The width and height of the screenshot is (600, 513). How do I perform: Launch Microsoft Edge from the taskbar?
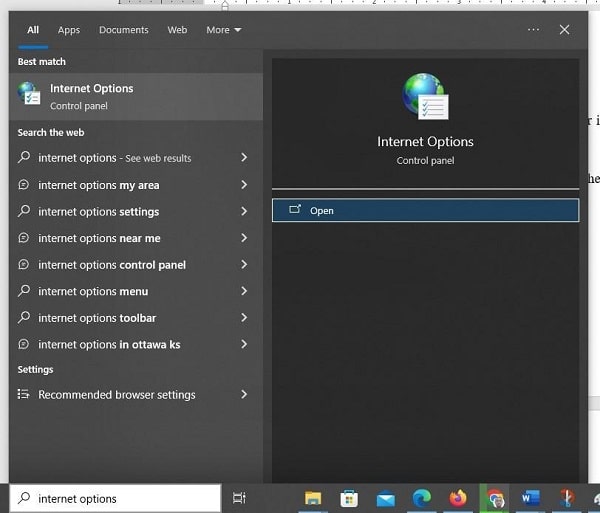[422, 498]
